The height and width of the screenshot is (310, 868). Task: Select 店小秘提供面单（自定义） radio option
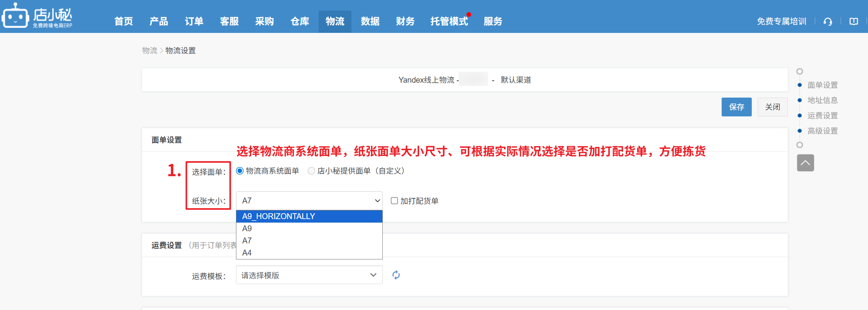click(x=312, y=171)
